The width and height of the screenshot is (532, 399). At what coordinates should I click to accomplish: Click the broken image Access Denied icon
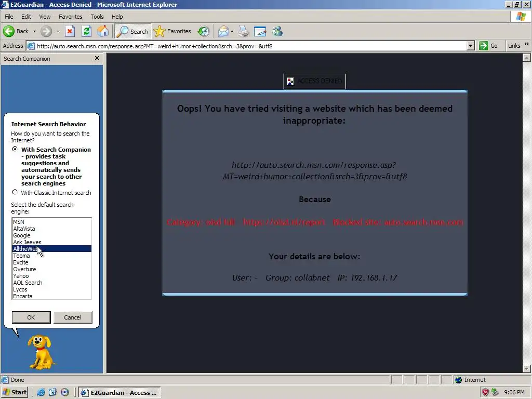point(290,82)
